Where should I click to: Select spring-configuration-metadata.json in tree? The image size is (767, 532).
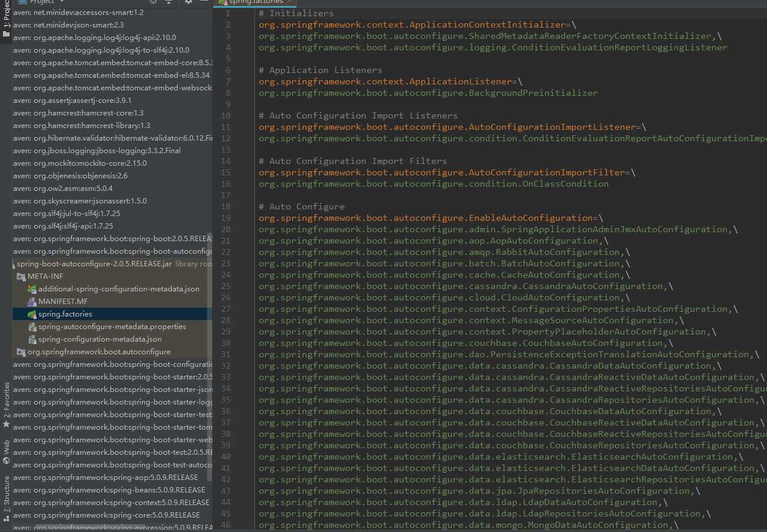[x=100, y=339]
